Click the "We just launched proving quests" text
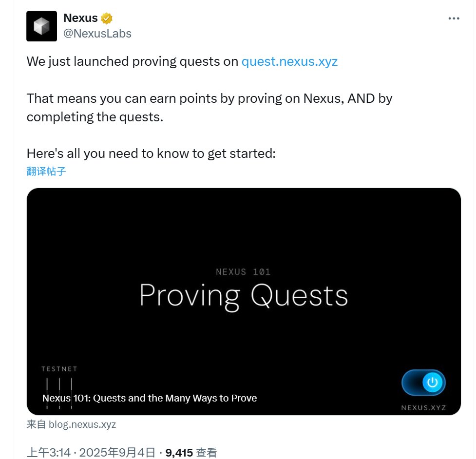This screenshot has height=459, width=476. tap(133, 62)
